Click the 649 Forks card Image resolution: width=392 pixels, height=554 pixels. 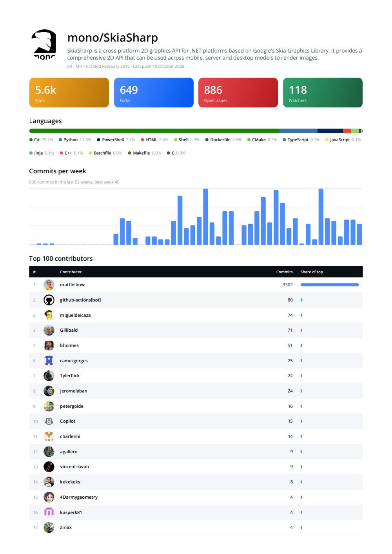(x=154, y=93)
